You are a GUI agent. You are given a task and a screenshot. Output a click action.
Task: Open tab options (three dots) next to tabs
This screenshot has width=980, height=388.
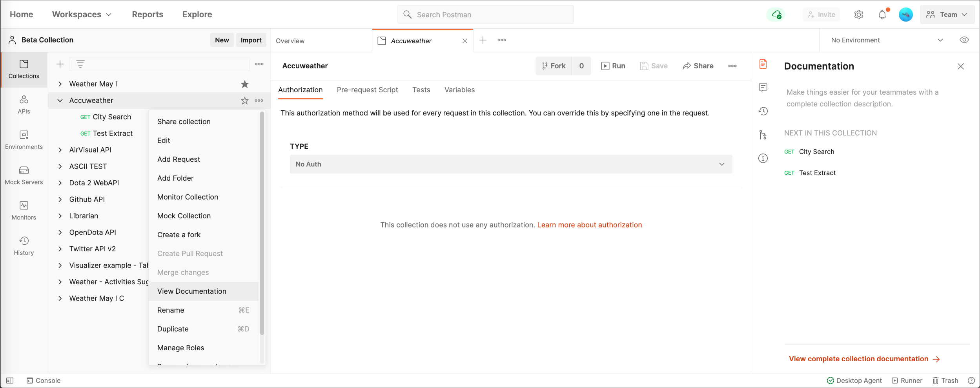point(502,40)
